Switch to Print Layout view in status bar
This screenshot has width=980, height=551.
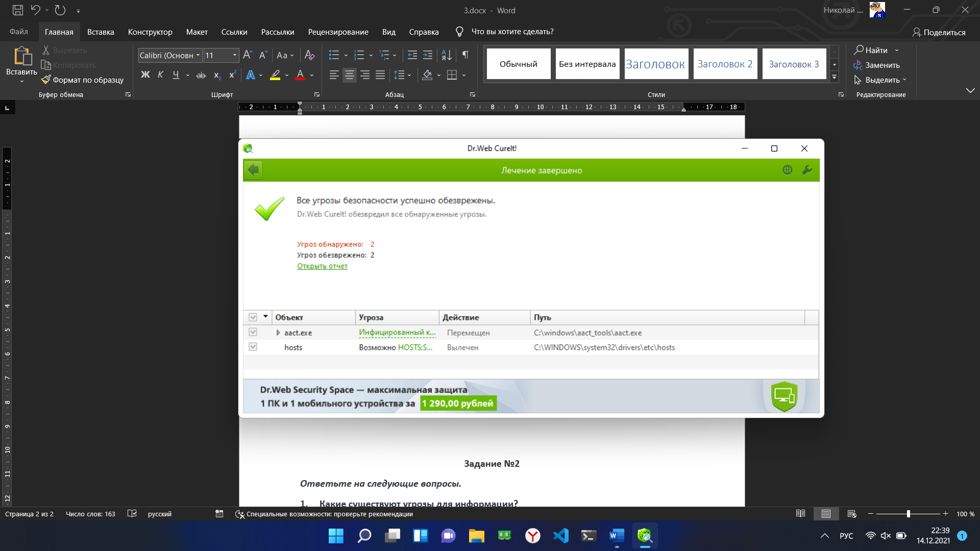(826, 514)
